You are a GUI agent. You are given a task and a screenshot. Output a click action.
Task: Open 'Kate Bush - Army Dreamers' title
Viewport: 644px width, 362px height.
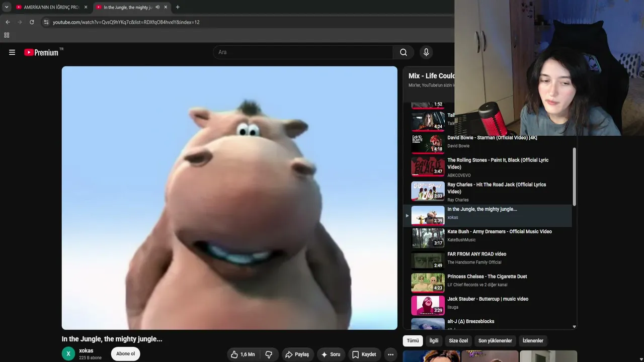point(500,232)
